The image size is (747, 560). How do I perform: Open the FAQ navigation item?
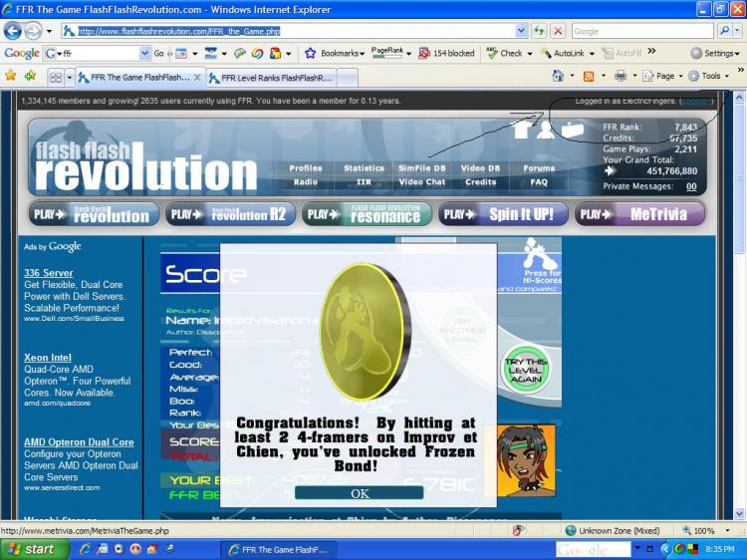pyautogui.click(x=539, y=182)
